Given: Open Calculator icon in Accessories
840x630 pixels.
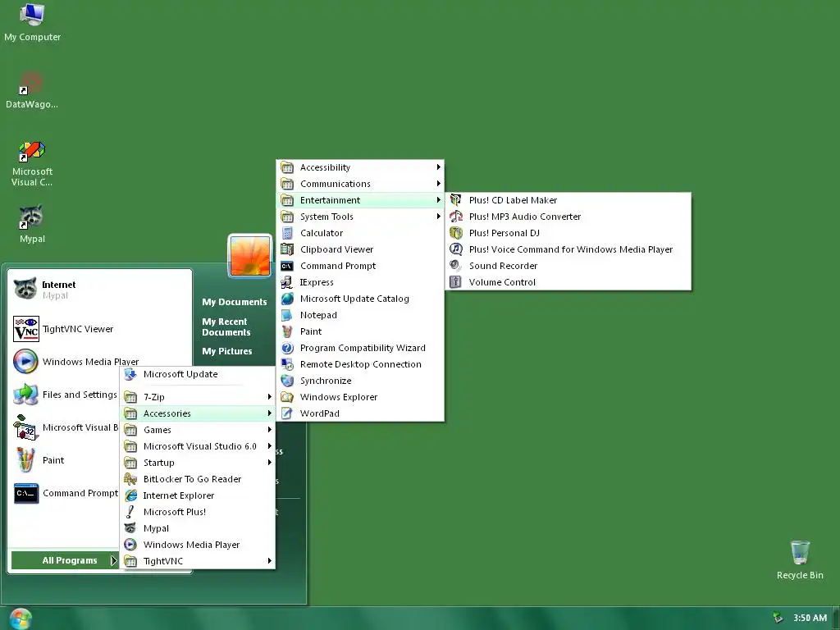Looking at the screenshot, I should (287, 233).
